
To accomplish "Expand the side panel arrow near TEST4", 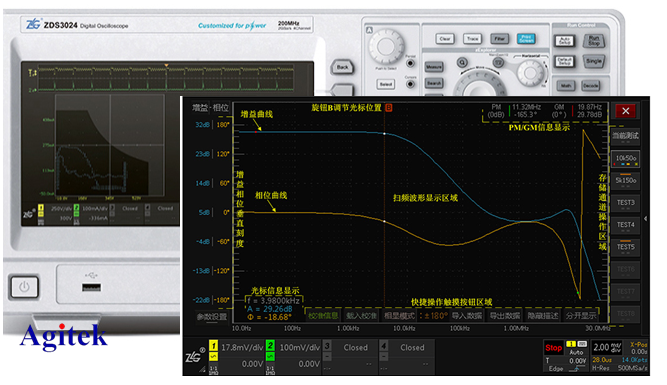I will point(646,219).
